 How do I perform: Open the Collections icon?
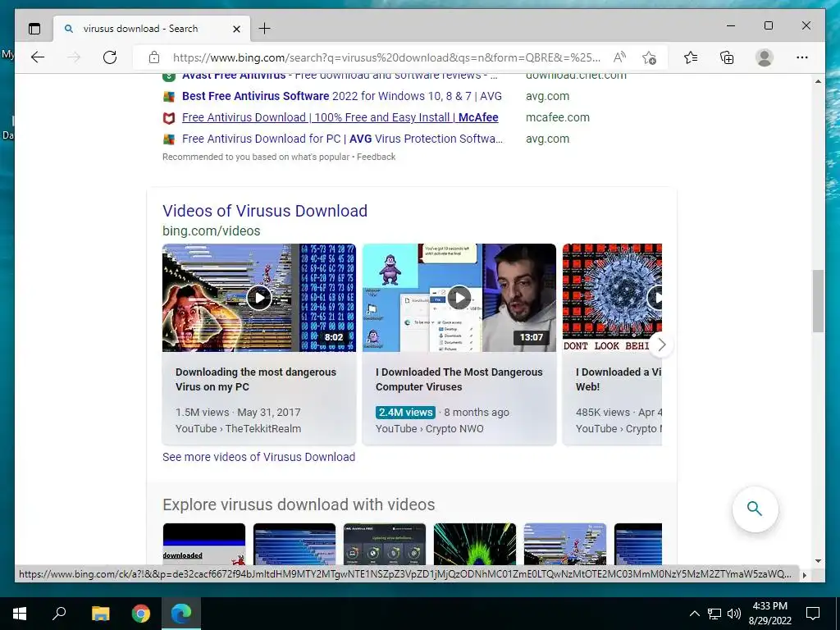coord(727,57)
